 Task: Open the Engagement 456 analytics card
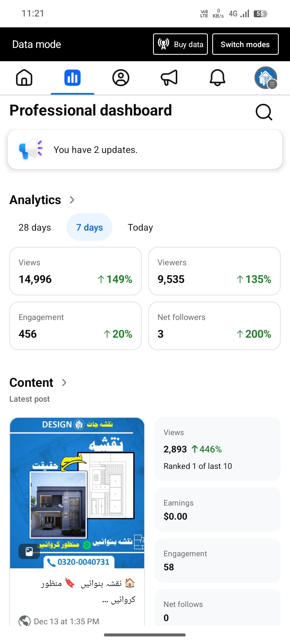click(x=76, y=326)
